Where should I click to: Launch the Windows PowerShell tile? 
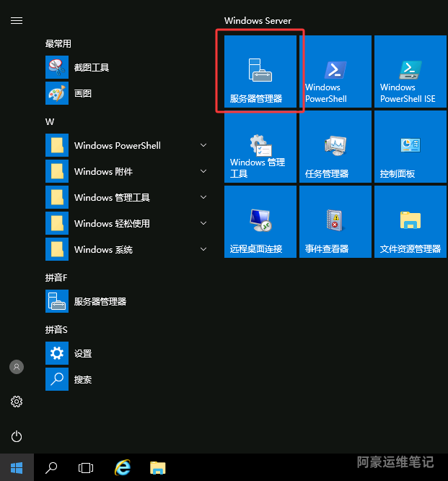(x=335, y=71)
